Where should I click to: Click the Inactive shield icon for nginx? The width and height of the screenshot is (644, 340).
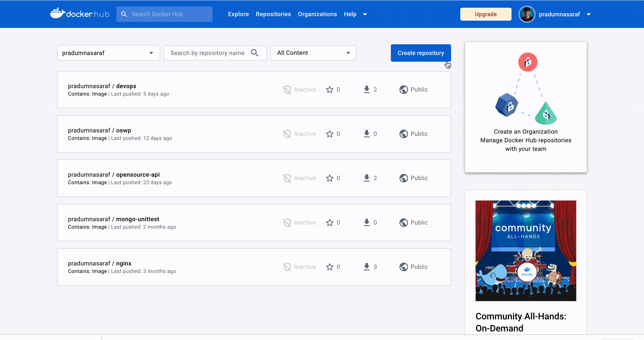[x=287, y=267]
